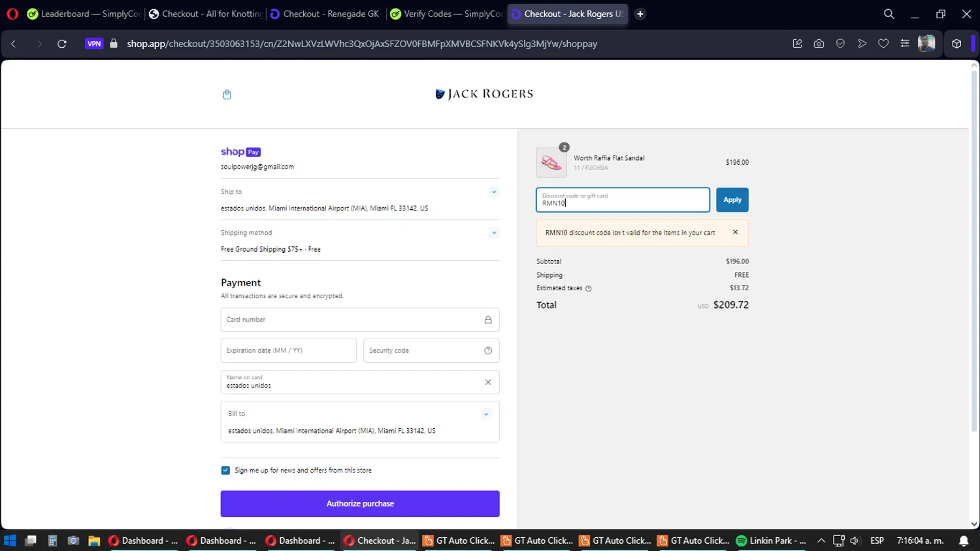The width and height of the screenshot is (980, 551).
Task: Expand the Ship to address section
Action: (x=494, y=192)
